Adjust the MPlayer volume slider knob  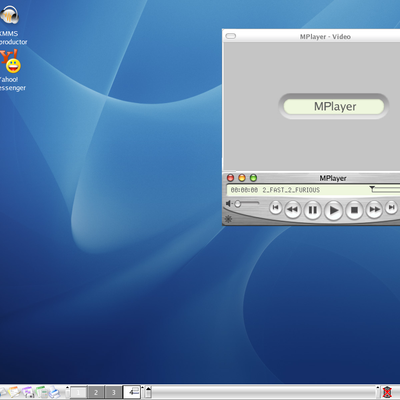tap(237, 204)
